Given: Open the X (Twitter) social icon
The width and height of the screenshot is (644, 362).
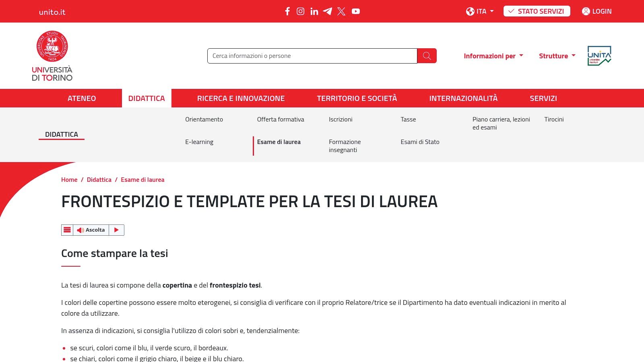Looking at the screenshot, I should (342, 11).
